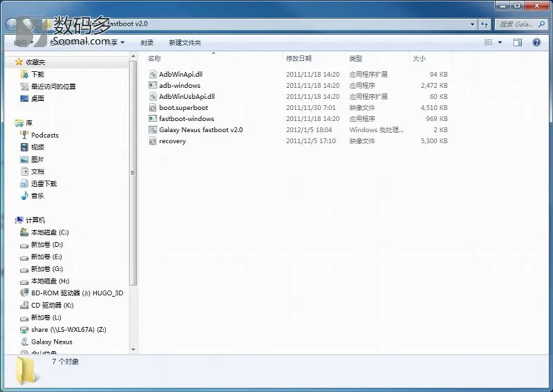Toggle the preview pane icon
Screen dimensions: 553x392
[517, 43]
